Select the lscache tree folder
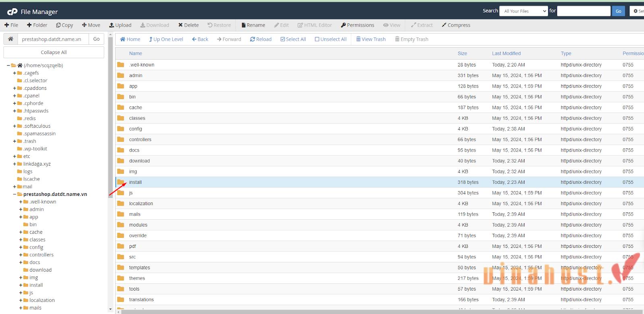 31,179
